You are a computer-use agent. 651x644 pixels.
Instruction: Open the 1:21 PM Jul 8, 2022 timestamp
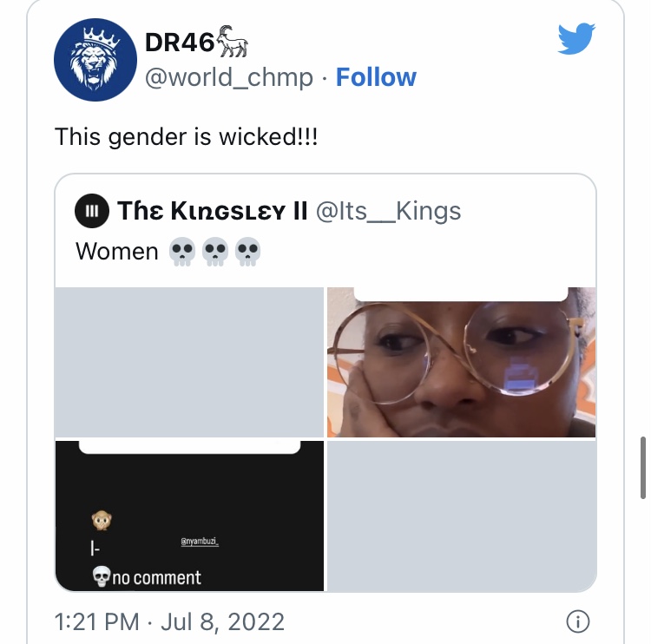coord(169,621)
